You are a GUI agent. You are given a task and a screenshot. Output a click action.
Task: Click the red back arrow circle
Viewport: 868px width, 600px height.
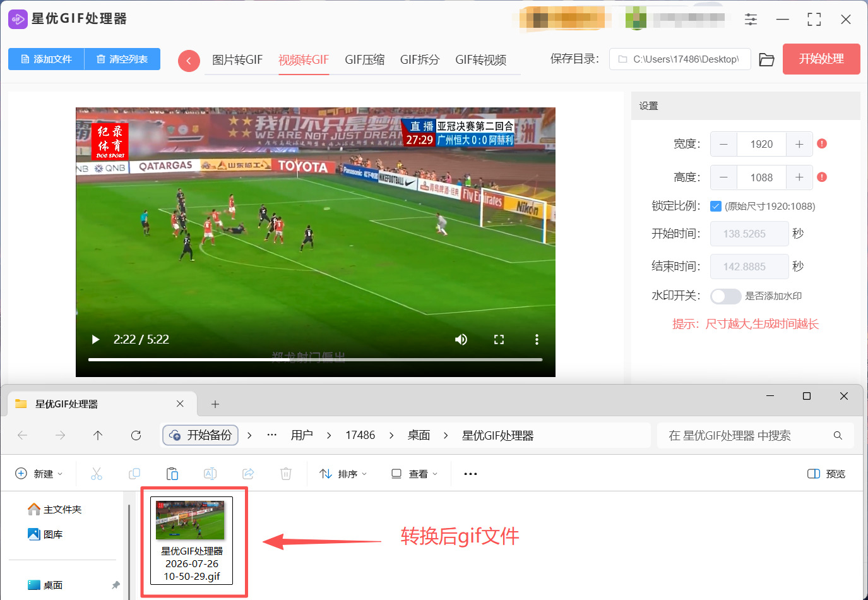point(189,61)
